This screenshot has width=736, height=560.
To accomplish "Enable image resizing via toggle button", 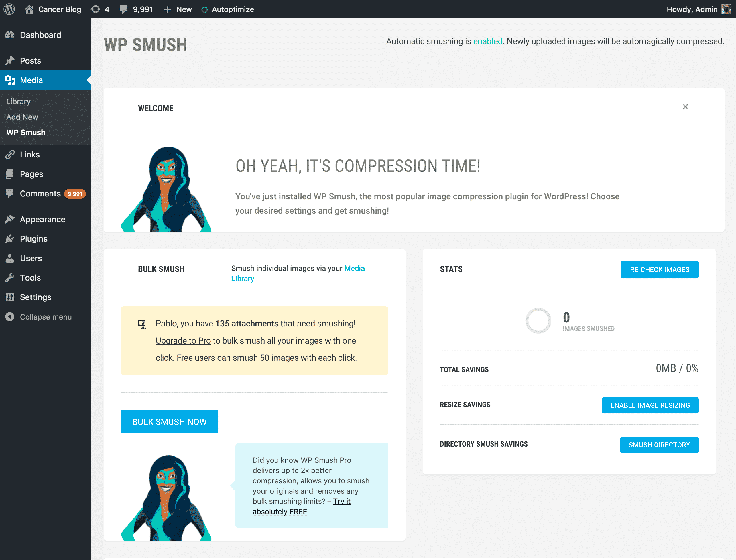I will (x=650, y=405).
